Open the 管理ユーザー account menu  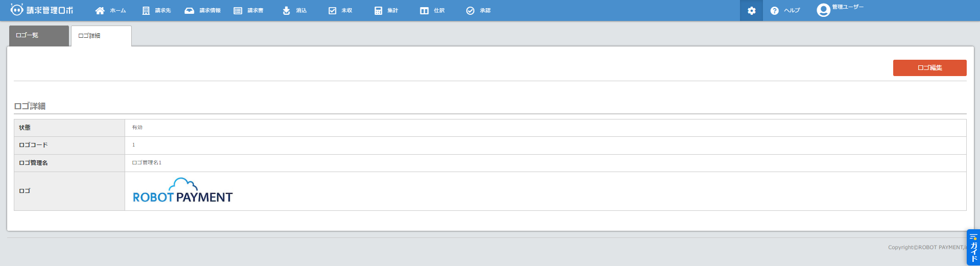point(848,7)
